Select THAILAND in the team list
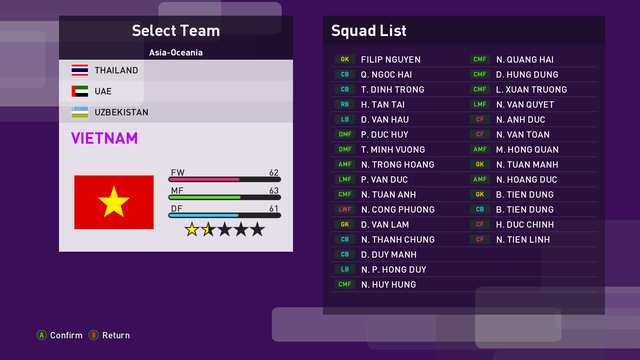640x360 pixels. click(176, 70)
